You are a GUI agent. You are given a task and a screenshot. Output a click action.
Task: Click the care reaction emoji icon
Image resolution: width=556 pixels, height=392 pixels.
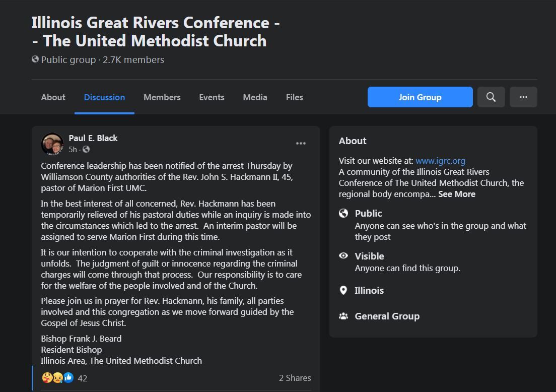[x=47, y=377]
